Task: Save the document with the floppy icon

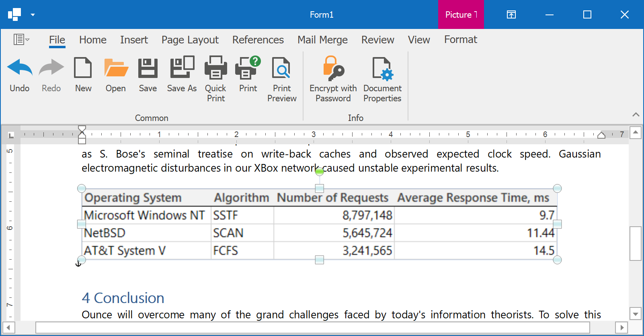Action: point(148,68)
